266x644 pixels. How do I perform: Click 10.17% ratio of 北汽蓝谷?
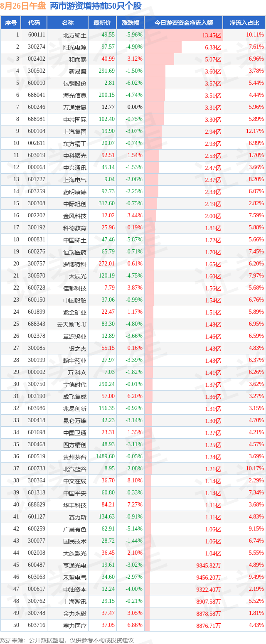click(x=255, y=469)
